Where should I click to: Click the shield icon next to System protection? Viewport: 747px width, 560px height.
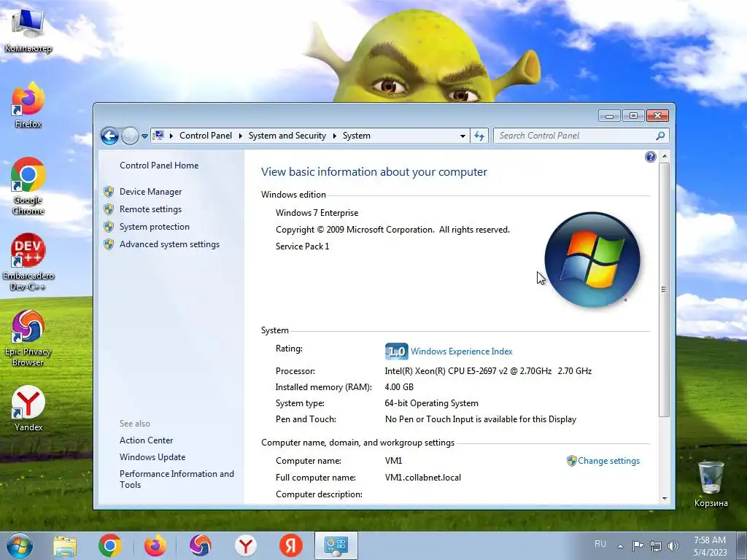pyautogui.click(x=109, y=227)
